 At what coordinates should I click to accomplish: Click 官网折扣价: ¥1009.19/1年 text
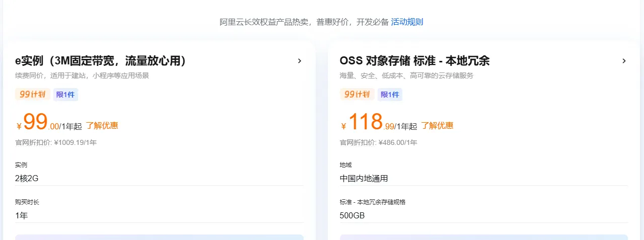click(x=56, y=142)
